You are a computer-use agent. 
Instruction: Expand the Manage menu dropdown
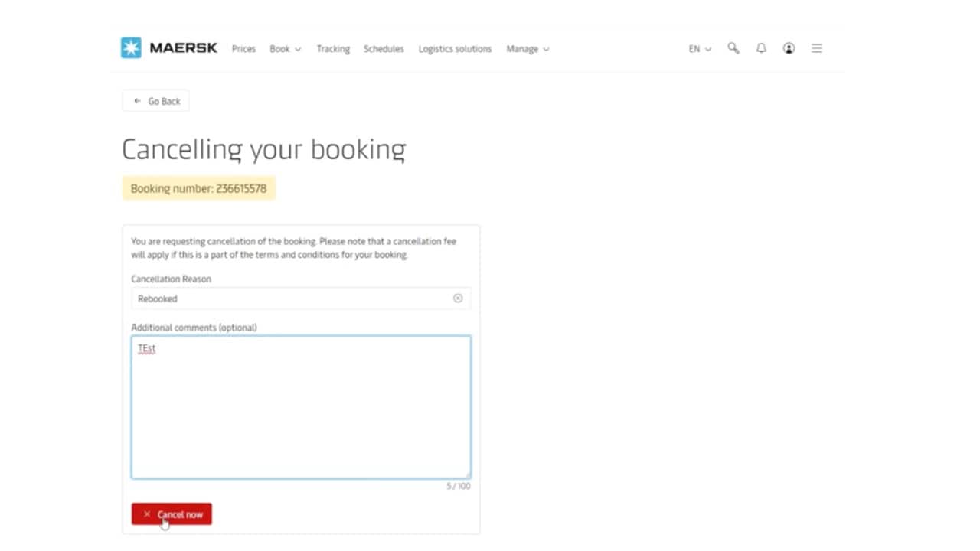(x=528, y=49)
